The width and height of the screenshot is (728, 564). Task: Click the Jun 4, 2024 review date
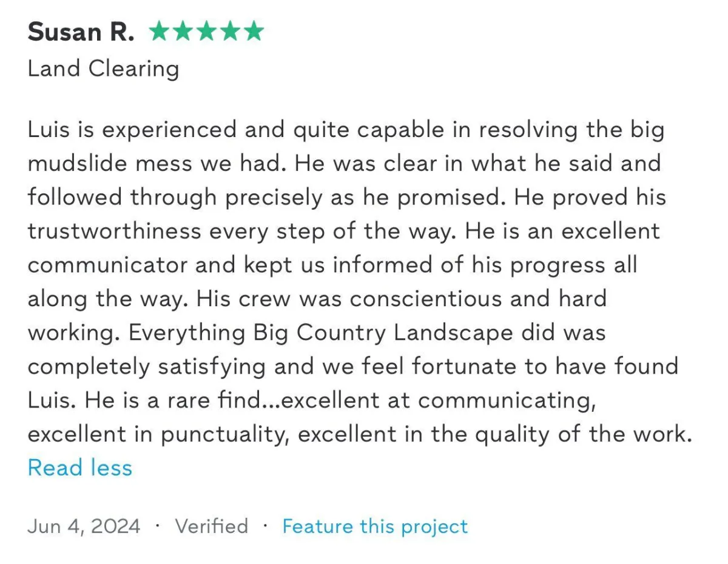click(84, 526)
